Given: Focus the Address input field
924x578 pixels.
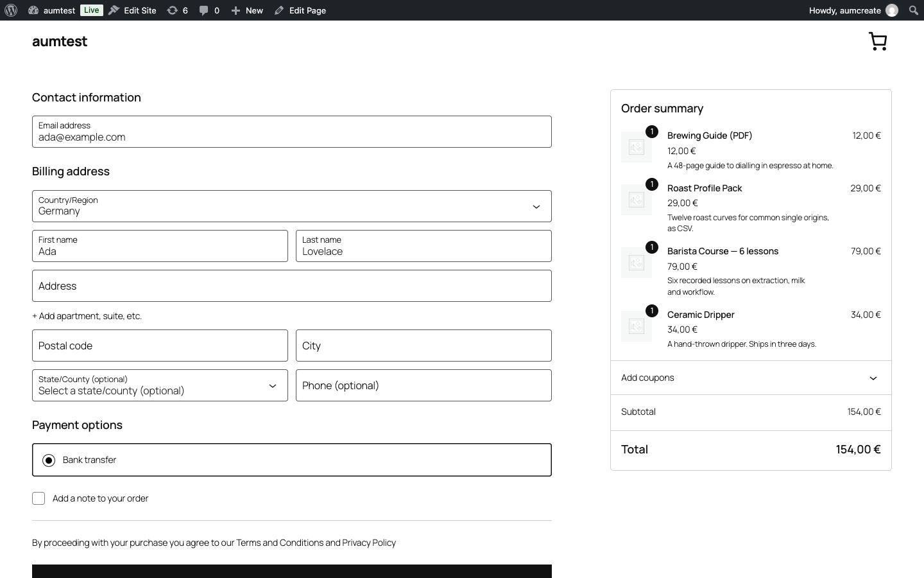Looking at the screenshot, I should pyautogui.click(x=292, y=286).
